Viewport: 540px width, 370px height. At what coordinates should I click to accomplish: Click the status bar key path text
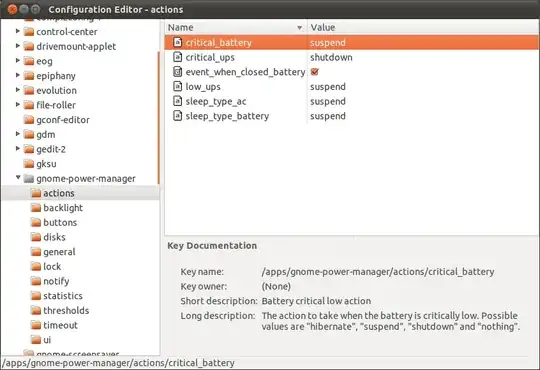(118, 363)
